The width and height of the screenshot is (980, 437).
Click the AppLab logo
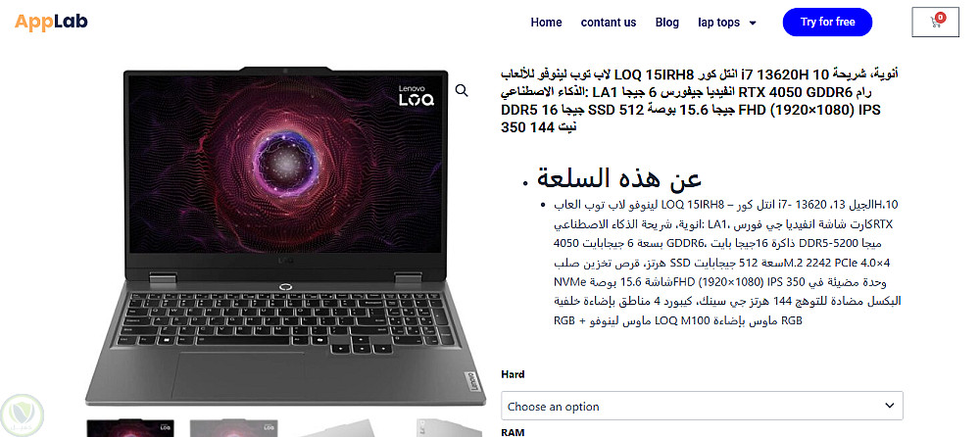51,22
